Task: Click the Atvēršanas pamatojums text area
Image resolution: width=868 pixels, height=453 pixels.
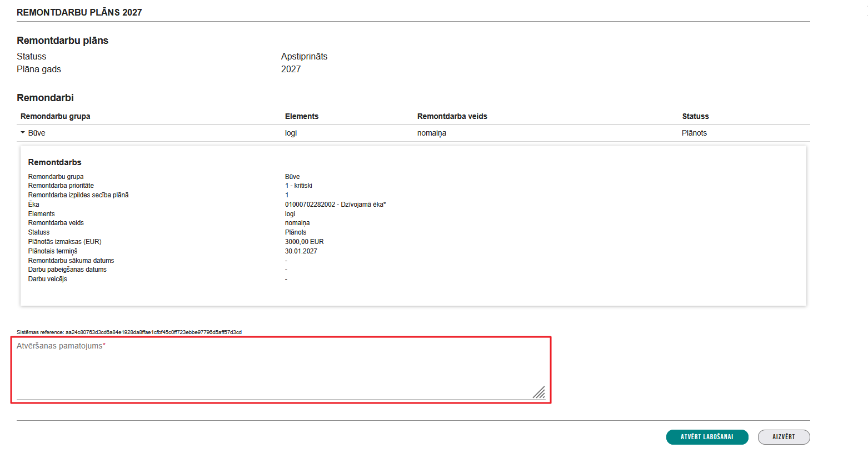Action: [x=281, y=370]
